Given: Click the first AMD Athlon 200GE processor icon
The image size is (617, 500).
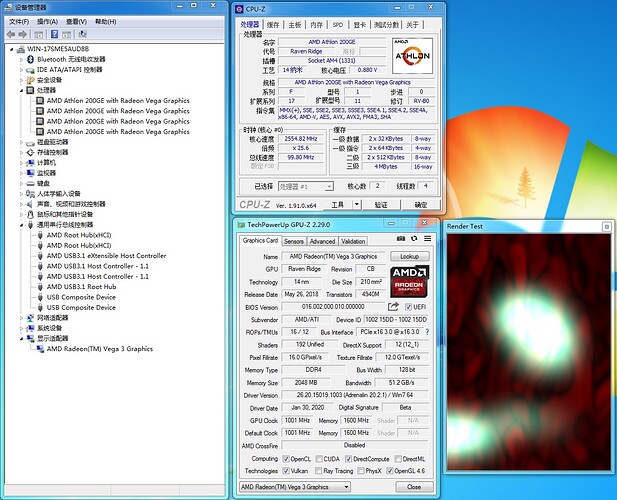Looking at the screenshot, I should pyautogui.click(x=40, y=101).
